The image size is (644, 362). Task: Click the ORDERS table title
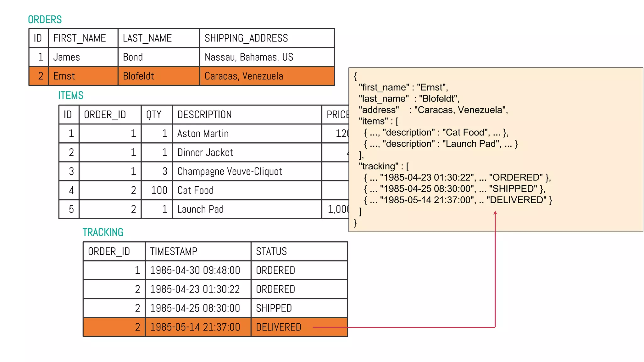[45, 19]
